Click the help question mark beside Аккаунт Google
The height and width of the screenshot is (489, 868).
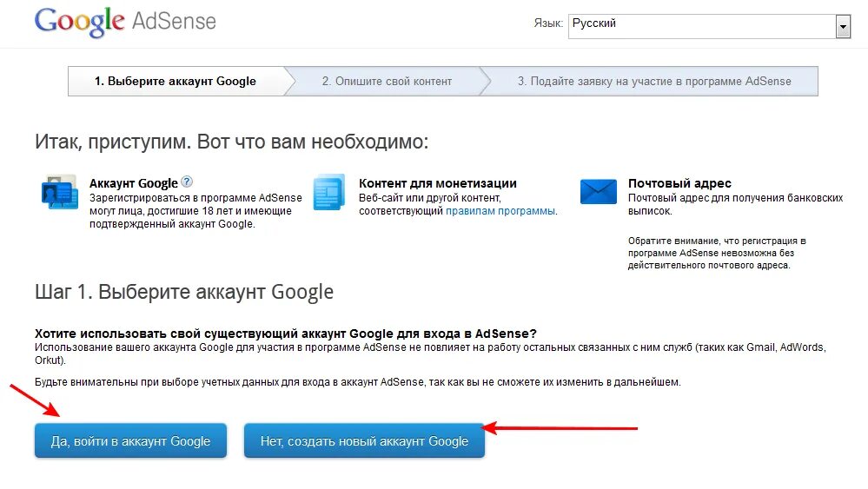(187, 182)
